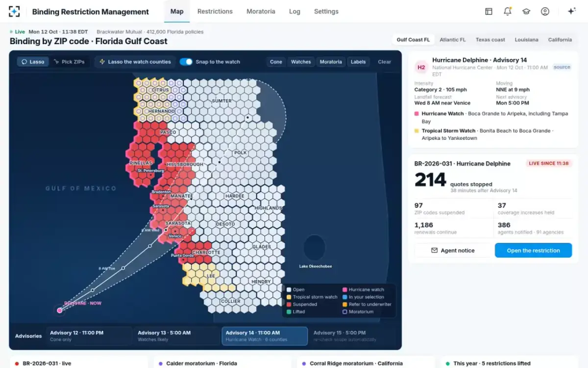The image size is (588, 368).
Task: Toggle the Labels map layer
Action: [x=358, y=62]
